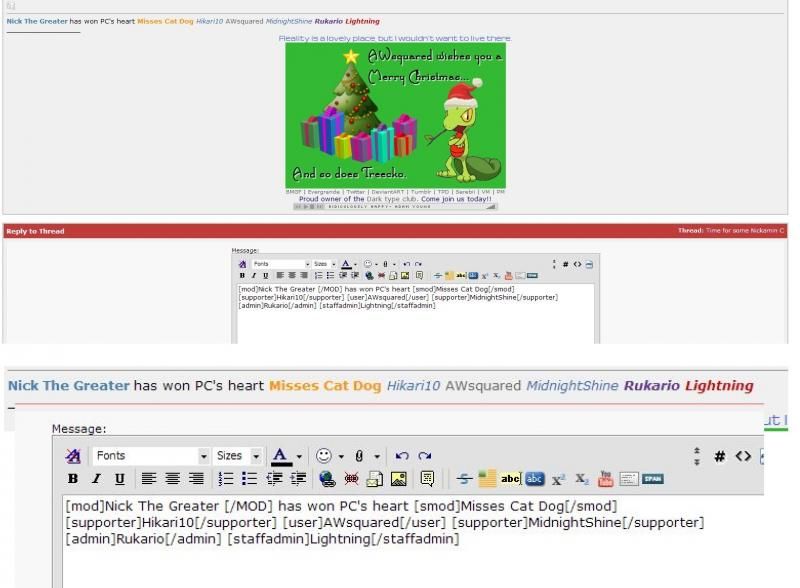Embed a YouTube video in the enlarged editor

pos(606,479)
